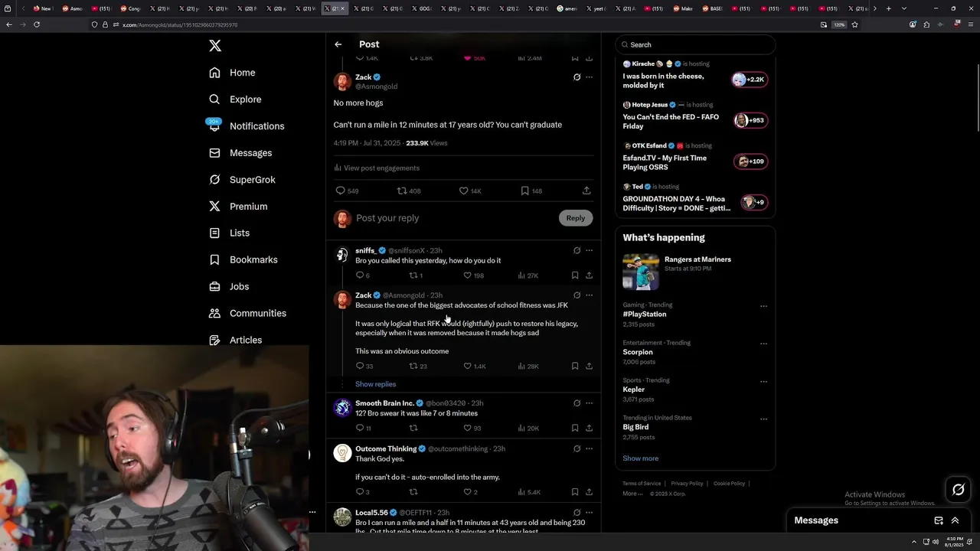Click the reply icon with 549 replies
The width and height of the screenshot is (980, 551).
(341, 191)
